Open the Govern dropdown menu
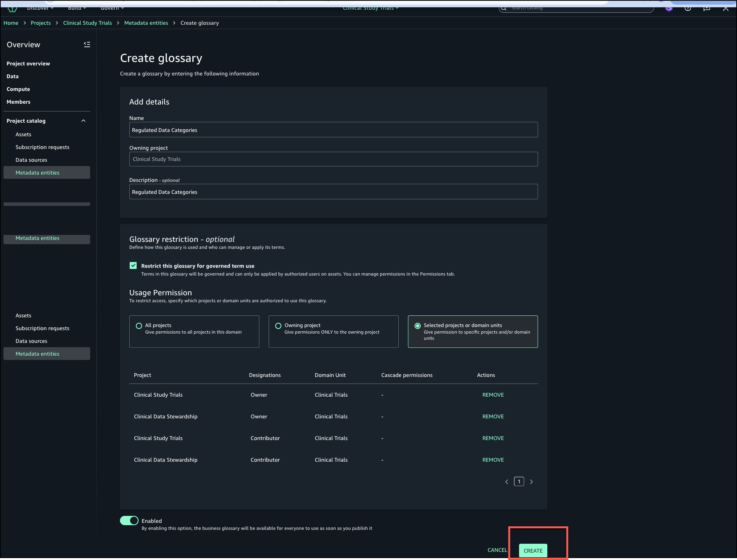737x560 pixels. [x=112, y=8]
